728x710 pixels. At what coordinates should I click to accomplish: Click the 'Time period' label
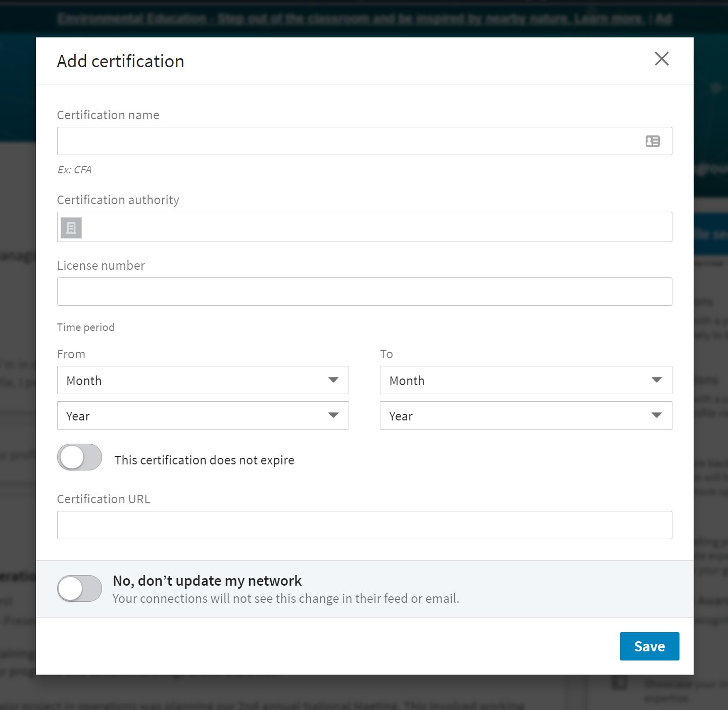coord(85,327)
